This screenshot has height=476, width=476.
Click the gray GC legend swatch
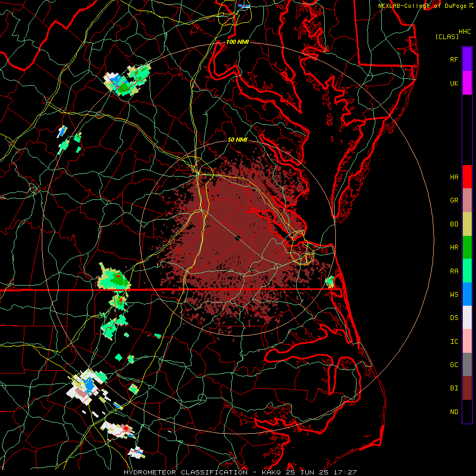pyautogui.click(x=467, y=364)
